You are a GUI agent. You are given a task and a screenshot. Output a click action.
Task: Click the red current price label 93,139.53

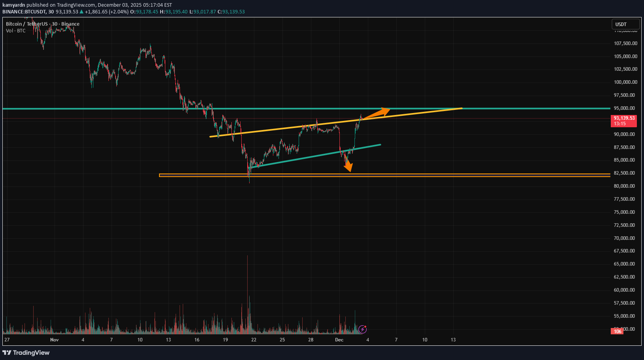click(624, 118)
